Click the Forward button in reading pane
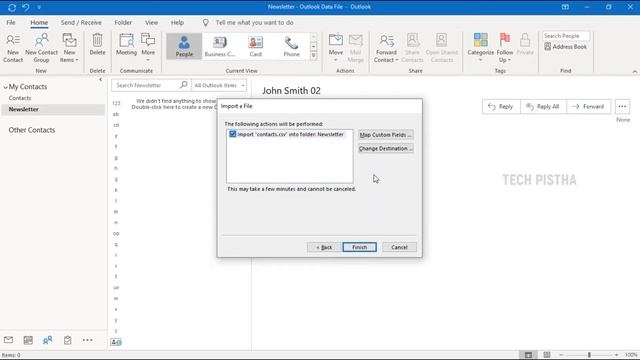Image resolution: width=640 pixels, height=360 pixels. click(x=588, y=107)
